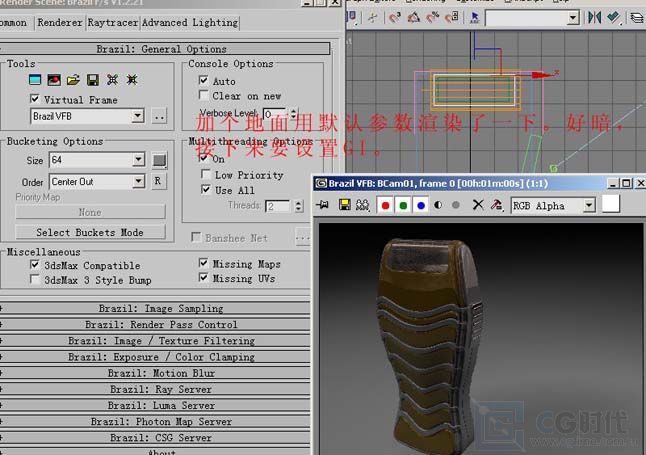
Task: Open the named selection sets dropdown
Action: 573,18
